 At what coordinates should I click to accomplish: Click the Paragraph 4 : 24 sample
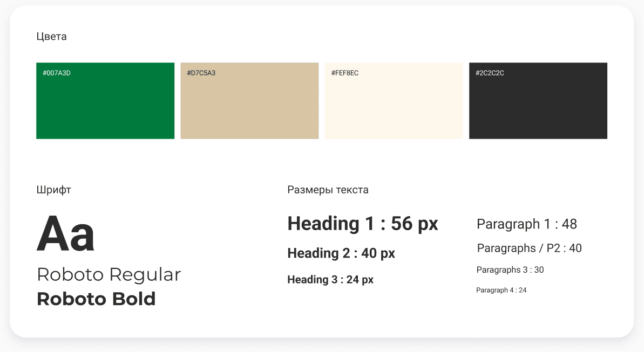click(x=501, y=290)
